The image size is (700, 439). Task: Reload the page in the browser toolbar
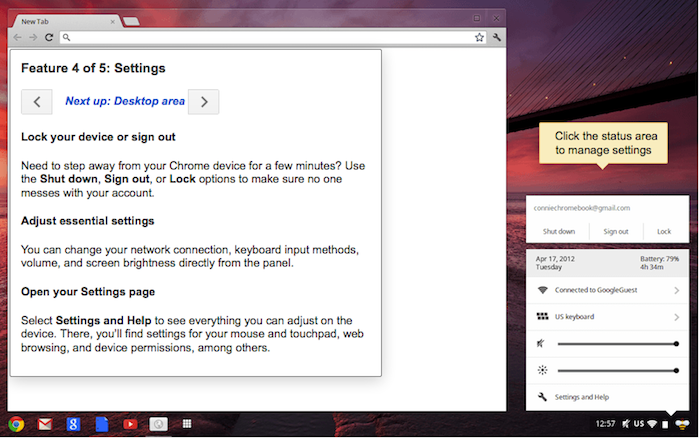[x=49, y=37]
